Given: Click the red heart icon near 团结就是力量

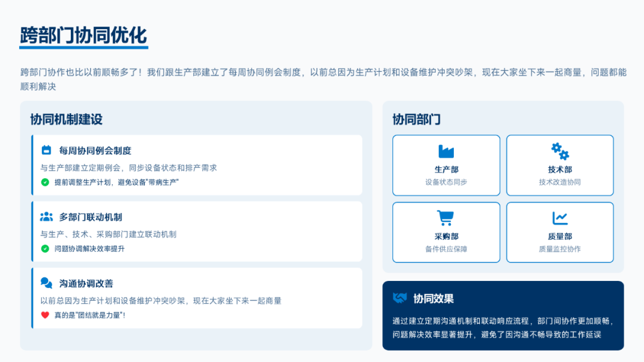Looking at the screenshot, I should coord(45,315).
